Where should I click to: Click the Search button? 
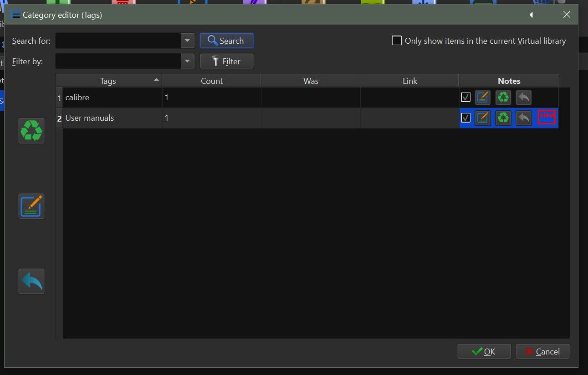click(x=227, y=41)
